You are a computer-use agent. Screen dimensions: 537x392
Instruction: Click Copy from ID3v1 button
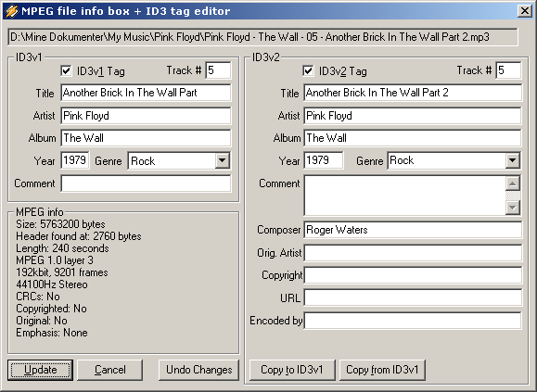pyautogui.click(x=382, y=370)
